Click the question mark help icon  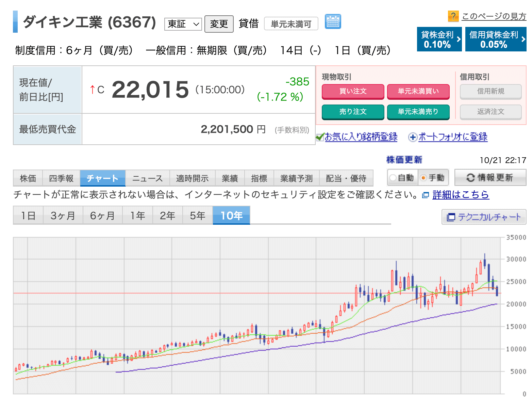pyautogui.click(x=453, y=16)
